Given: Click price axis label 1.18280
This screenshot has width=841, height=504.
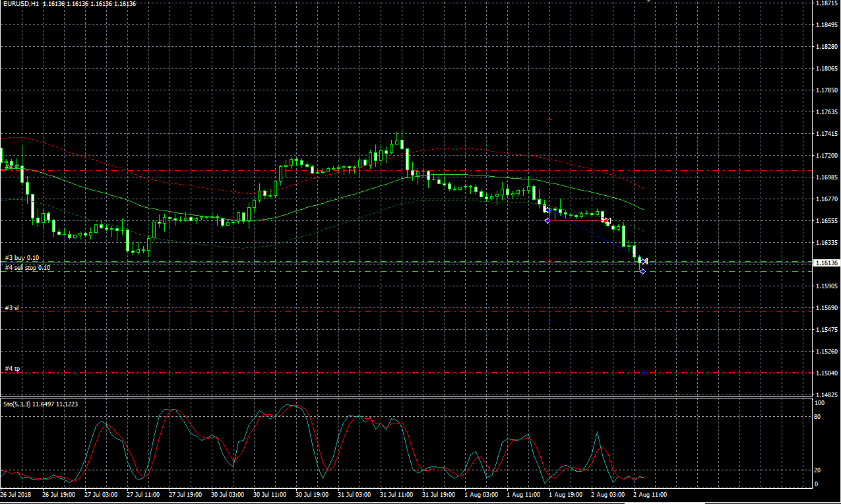Looking at the screenshot, I should pos(826,47).
